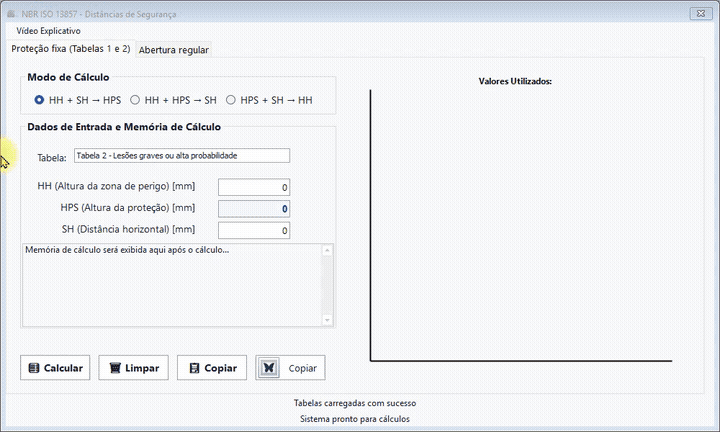
Task: Click the butterfly icon in the last Copiar button
Action: coord(269,368)
